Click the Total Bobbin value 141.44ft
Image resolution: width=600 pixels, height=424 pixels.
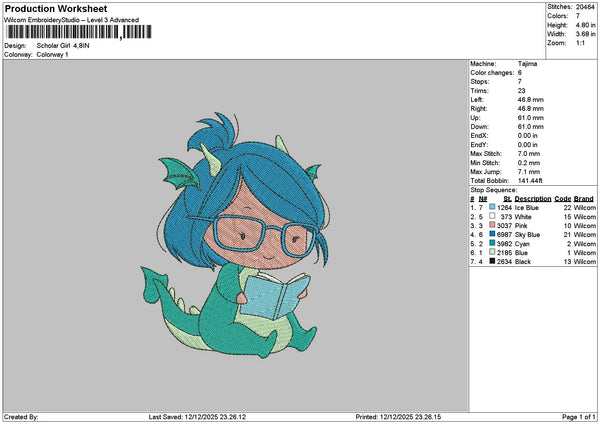530,181
